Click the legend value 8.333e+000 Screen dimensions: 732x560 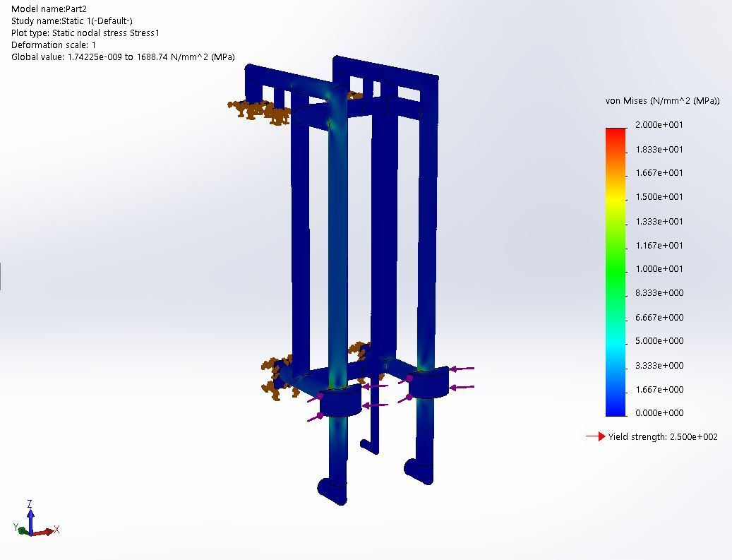(x=659, y=293)
